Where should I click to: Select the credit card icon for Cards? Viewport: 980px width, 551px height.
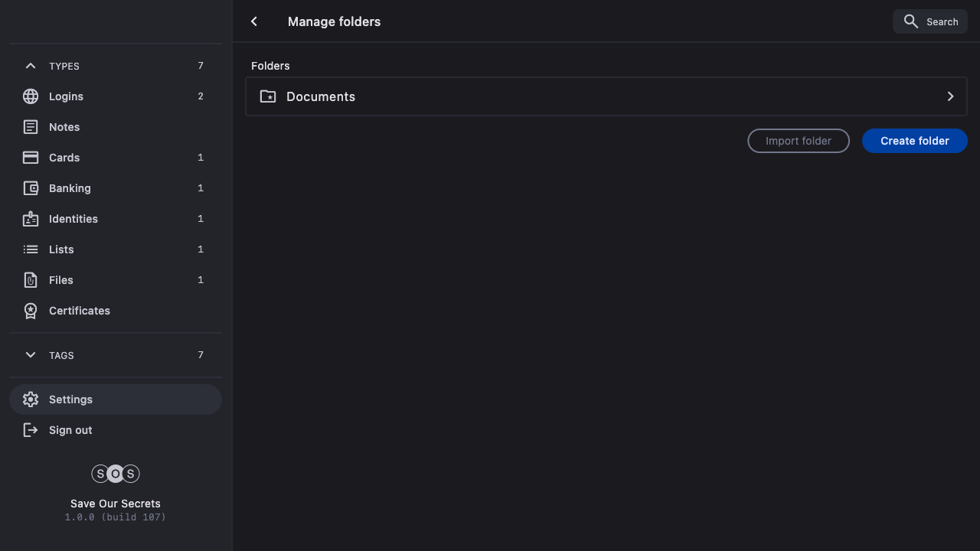31,158
